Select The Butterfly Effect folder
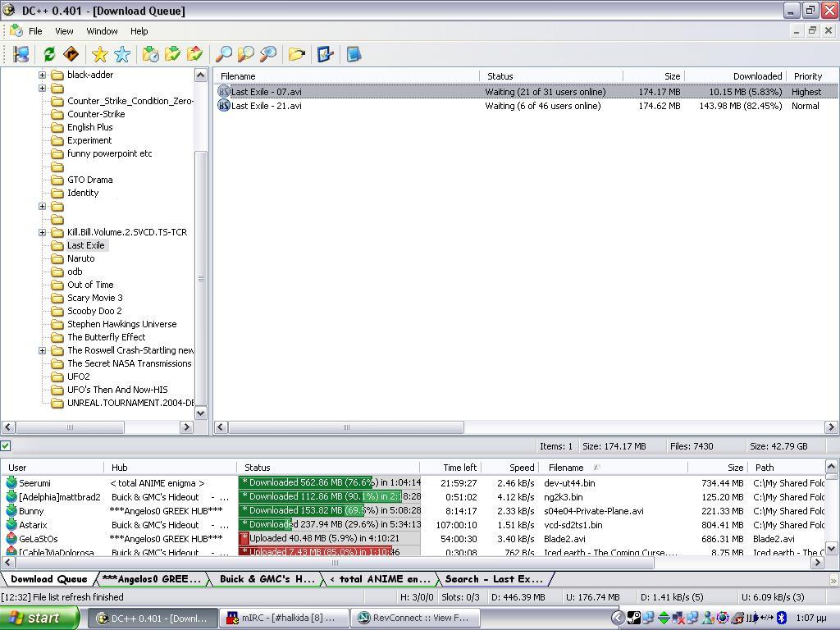 tap(106, 337)
